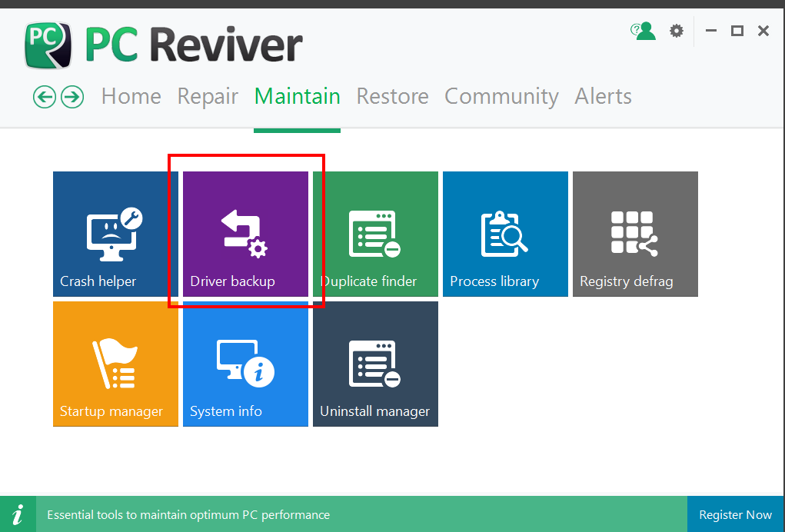785x532 pixels.
Task: Open the Startup manager tile
Action: [x=115, y=364]
